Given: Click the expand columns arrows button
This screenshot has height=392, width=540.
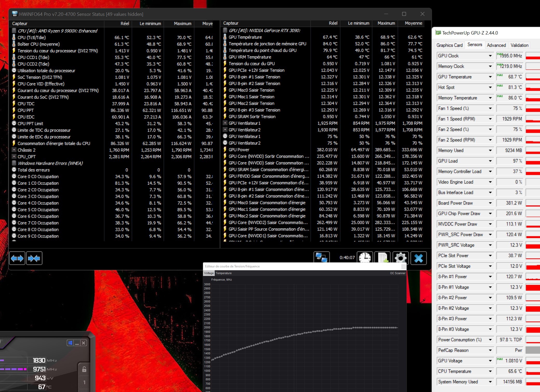Looking at the screenshot, I should coord(17,258).
